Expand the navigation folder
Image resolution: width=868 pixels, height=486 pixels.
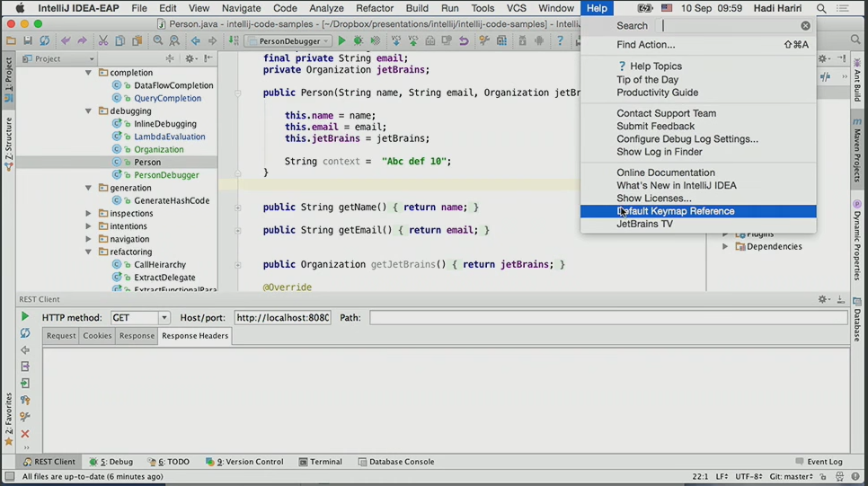click(x=88, y=239)
